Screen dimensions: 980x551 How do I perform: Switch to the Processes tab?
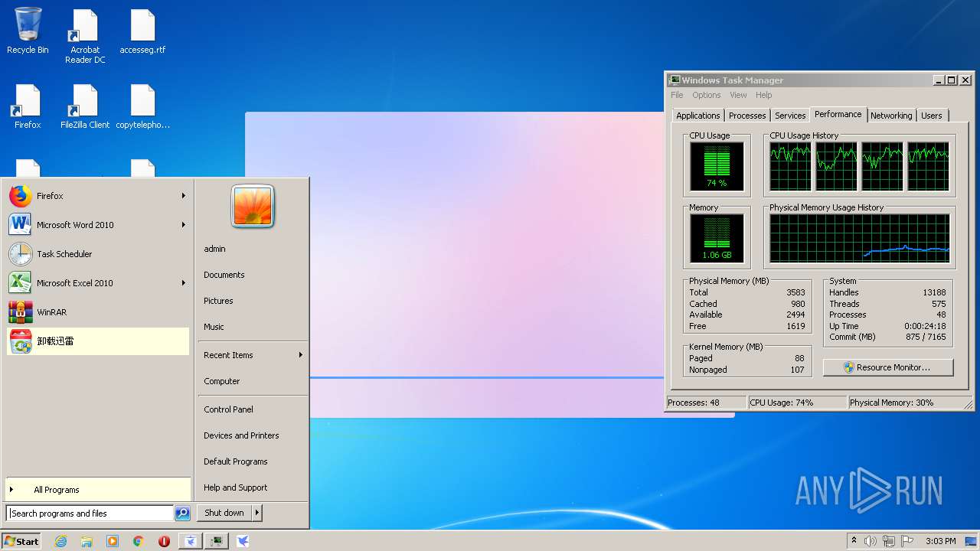coord(747,116)
